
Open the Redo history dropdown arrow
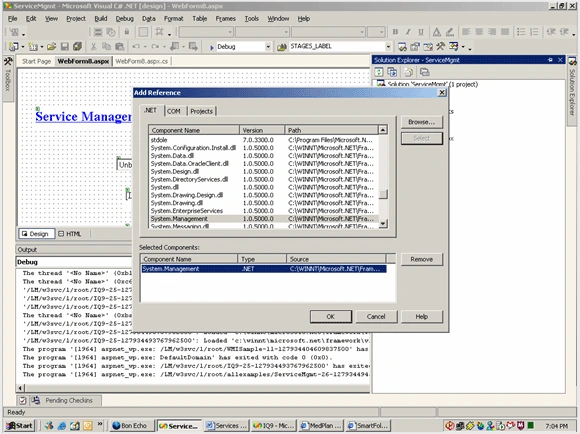164,47
